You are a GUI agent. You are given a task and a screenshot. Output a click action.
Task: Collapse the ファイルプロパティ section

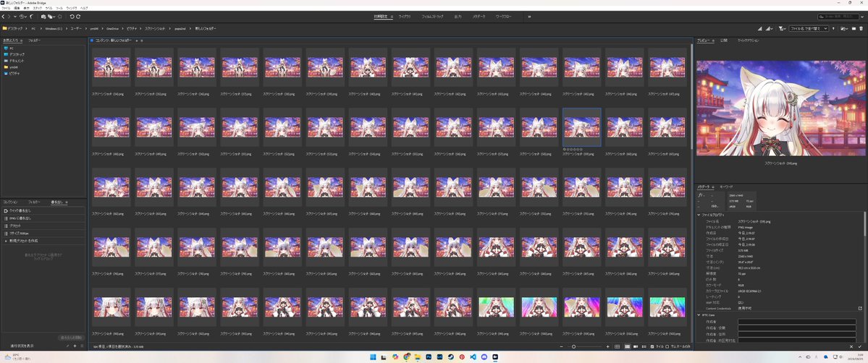(699, 215)
